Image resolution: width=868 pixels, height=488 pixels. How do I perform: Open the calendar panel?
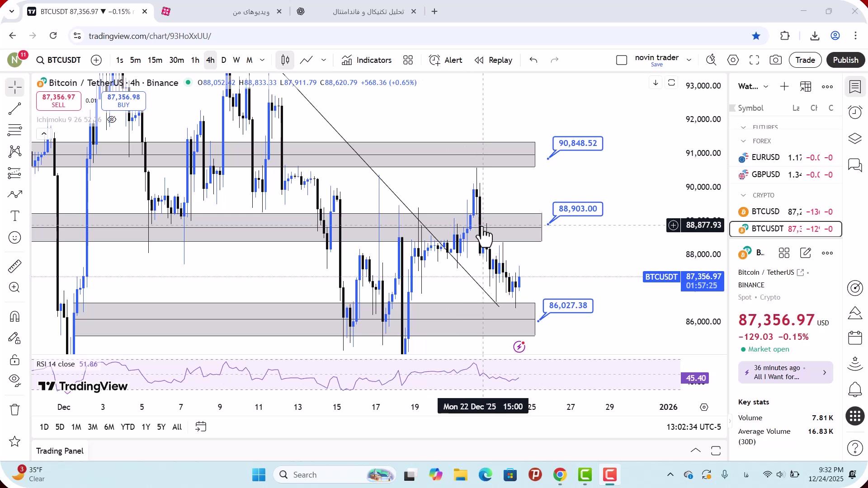[x=855, y=338]
